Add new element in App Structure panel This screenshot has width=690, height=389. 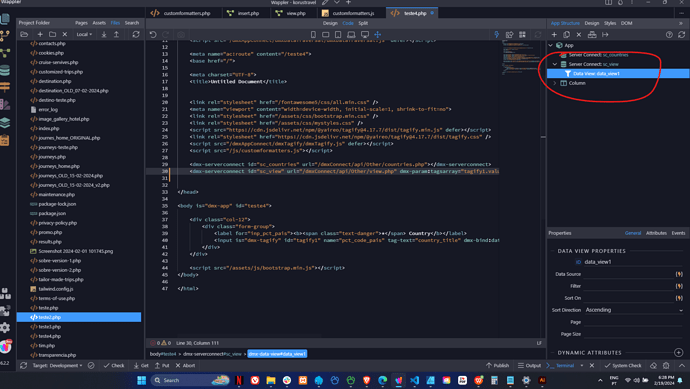554,34
